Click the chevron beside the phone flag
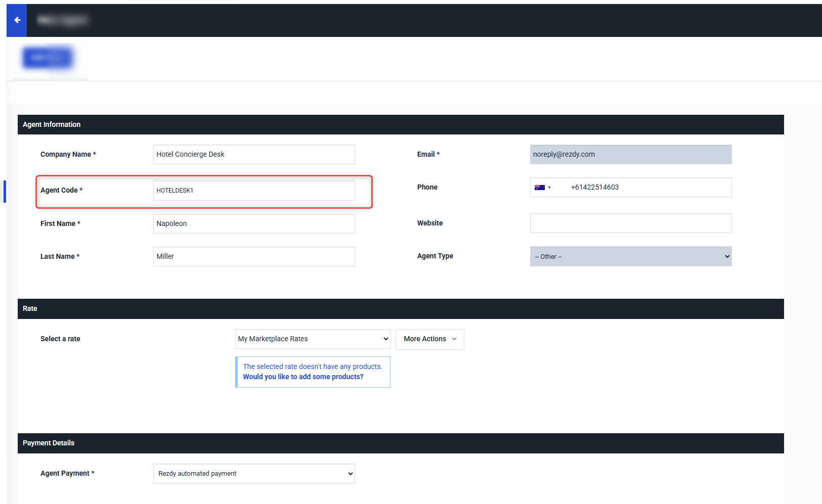This screenshot has width=822, height=504. click(x=550, y=188)
